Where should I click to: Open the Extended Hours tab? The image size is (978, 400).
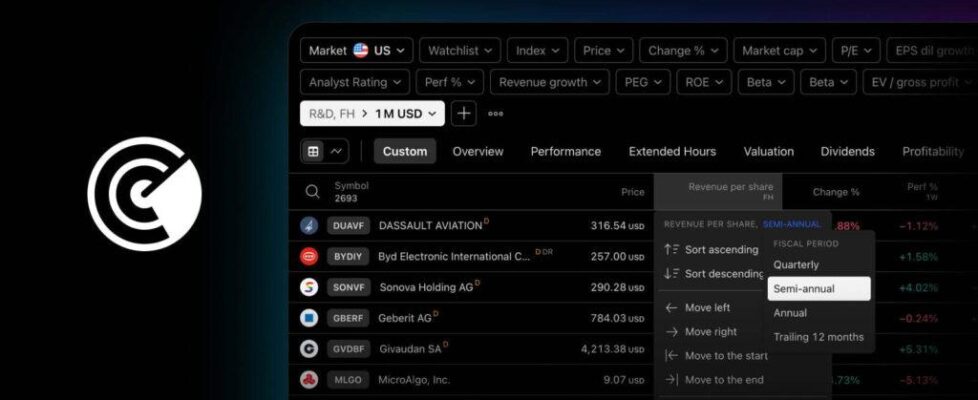click(672, 151)
